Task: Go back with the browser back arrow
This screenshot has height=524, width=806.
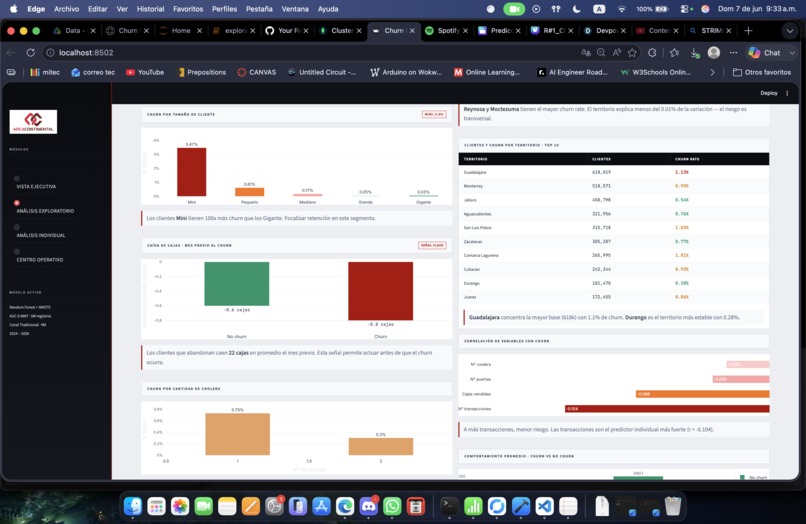Action: click(11, 52)
